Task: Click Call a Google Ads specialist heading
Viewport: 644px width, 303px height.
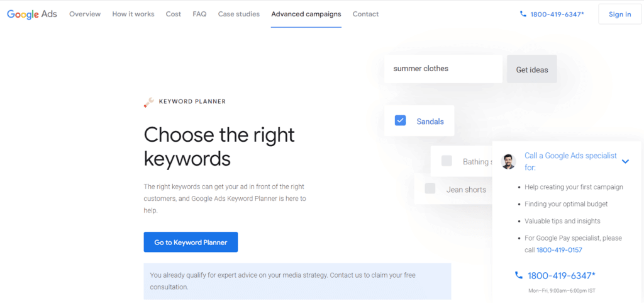Action: (570, 161)
